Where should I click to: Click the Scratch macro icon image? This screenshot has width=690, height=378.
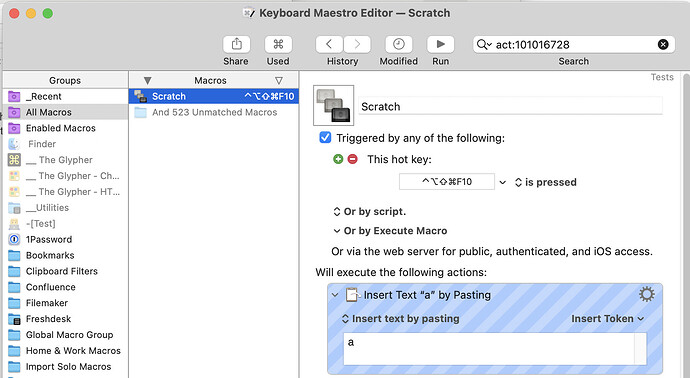(333, 106)
